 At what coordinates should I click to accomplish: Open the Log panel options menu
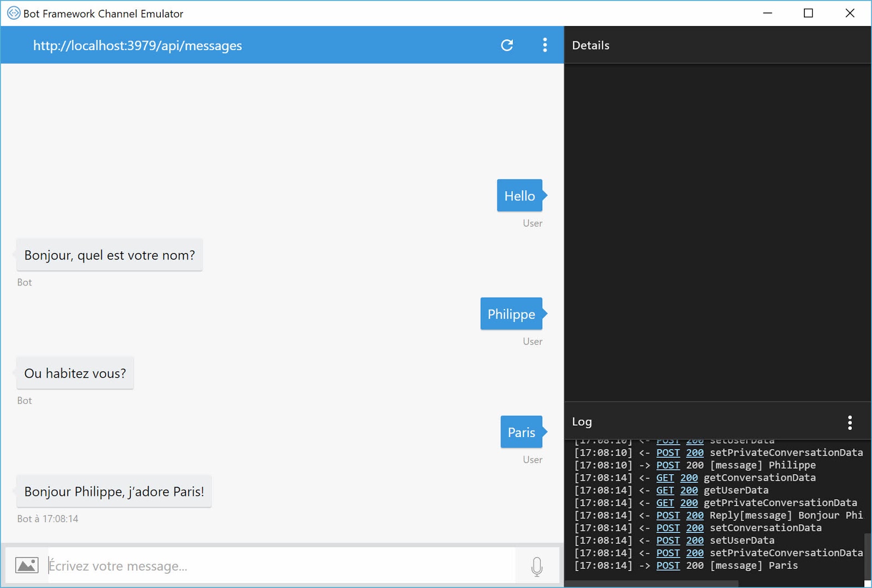point(849,421)
